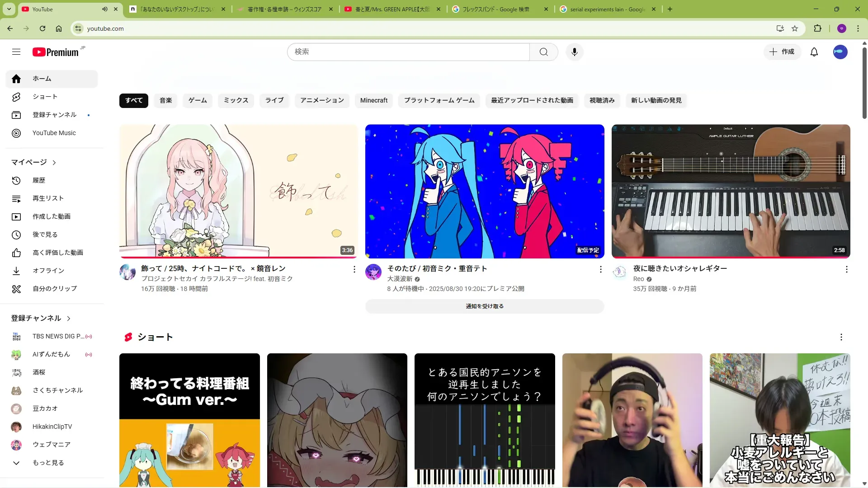The image size is (868, 488).
Task: Click the 通知を受け取る button
Action: [484, 306]
